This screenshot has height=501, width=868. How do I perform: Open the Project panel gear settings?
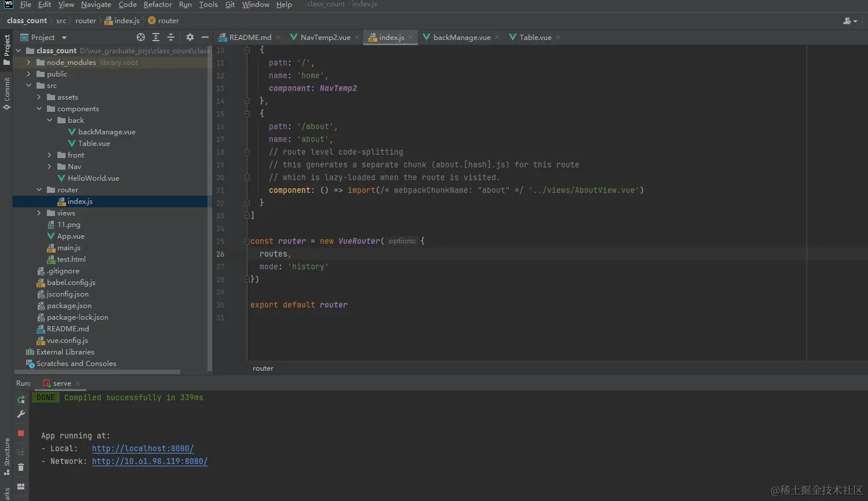(x=189, y=37)
